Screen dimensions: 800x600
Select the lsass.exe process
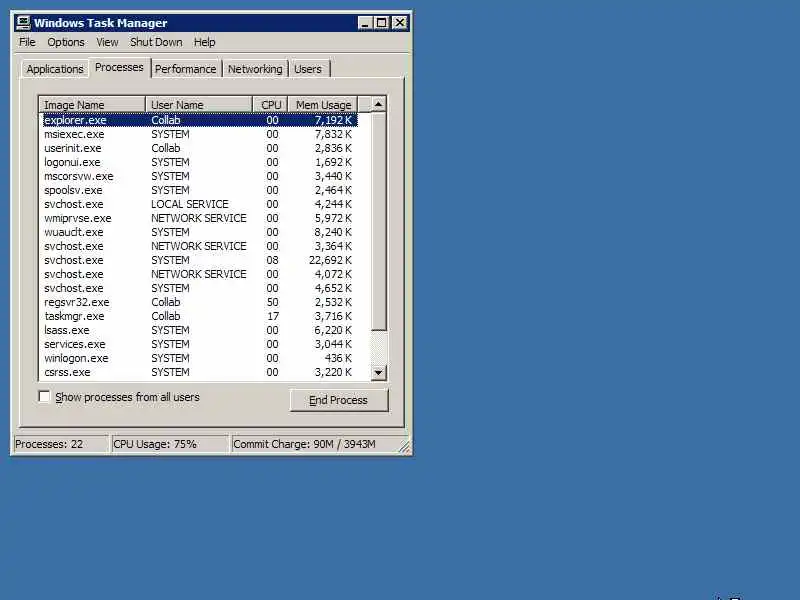click(x=199, y=330)
